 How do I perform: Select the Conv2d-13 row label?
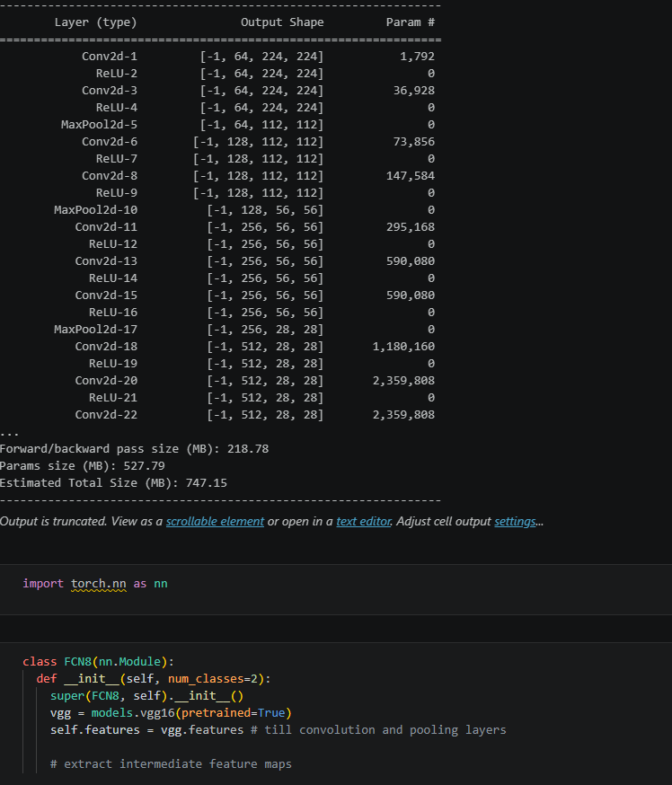click(106, 260)
